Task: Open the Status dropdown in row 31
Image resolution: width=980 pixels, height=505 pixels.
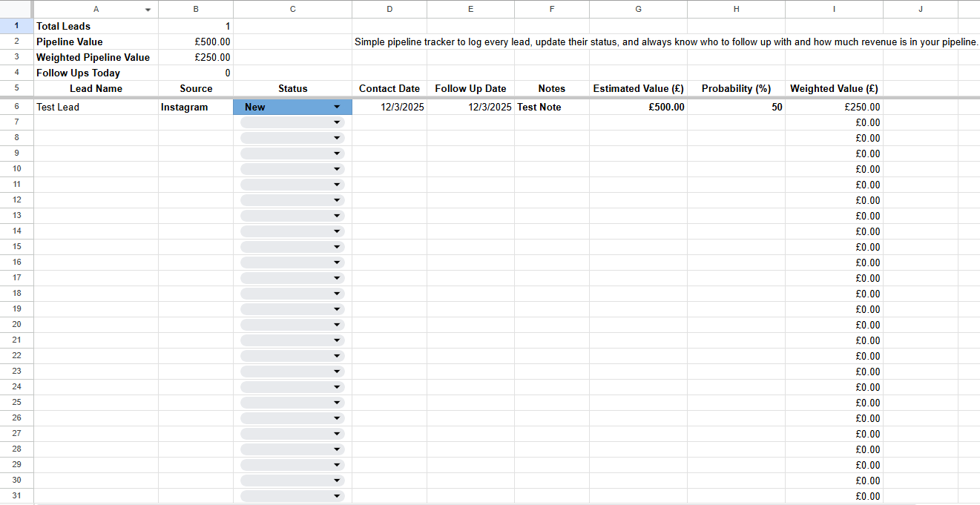Action: (x=338, y=496)
